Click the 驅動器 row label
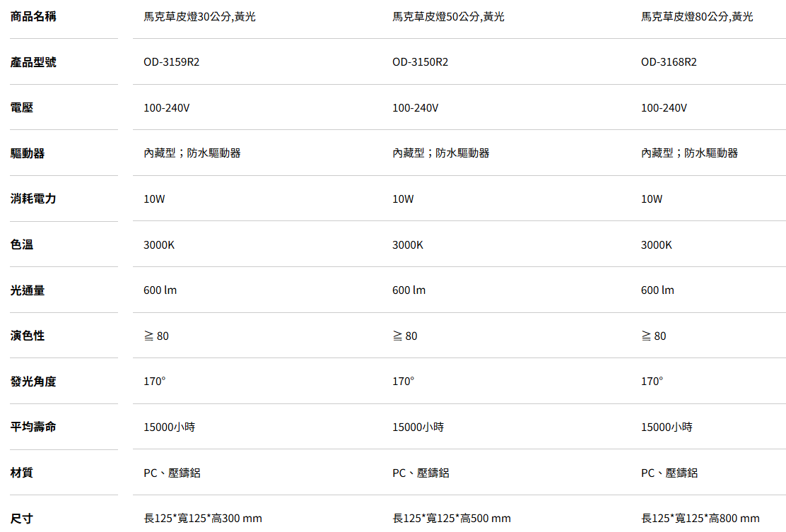This screenshot has width=786, height=532. 28,153
